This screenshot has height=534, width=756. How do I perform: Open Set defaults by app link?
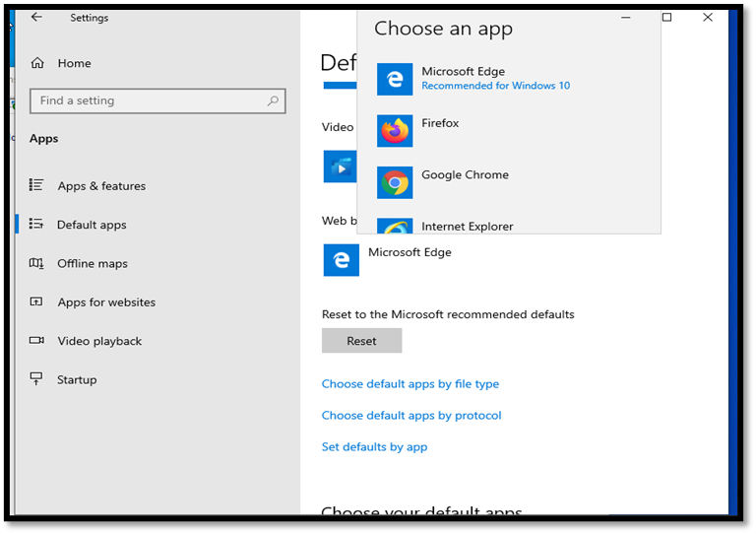[x=375, y=446]
